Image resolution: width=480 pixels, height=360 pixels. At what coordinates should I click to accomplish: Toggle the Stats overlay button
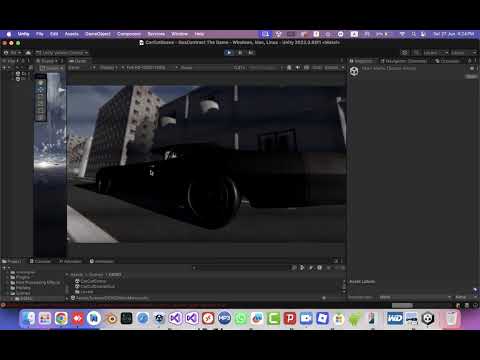(317, 68)
